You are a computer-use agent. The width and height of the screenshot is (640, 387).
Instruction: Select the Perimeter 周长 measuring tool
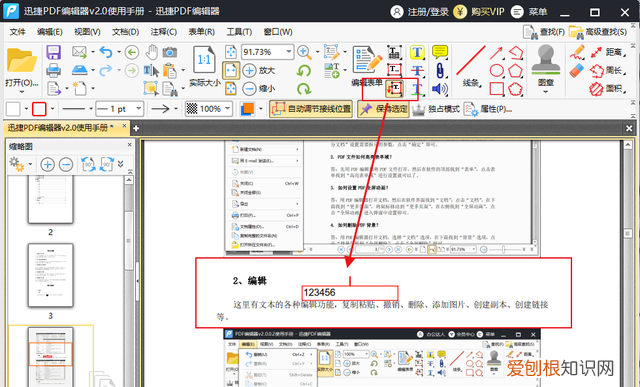(608, 70)
